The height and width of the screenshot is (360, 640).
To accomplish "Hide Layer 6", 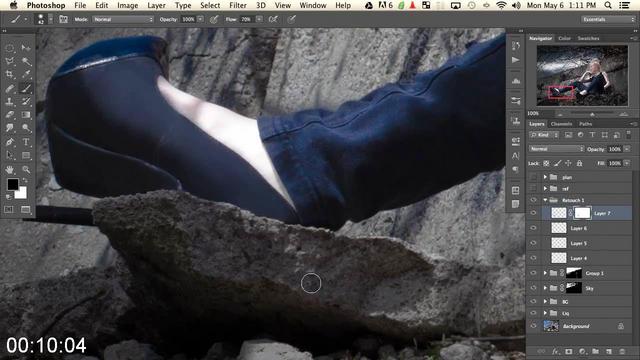I will (533, 228).
